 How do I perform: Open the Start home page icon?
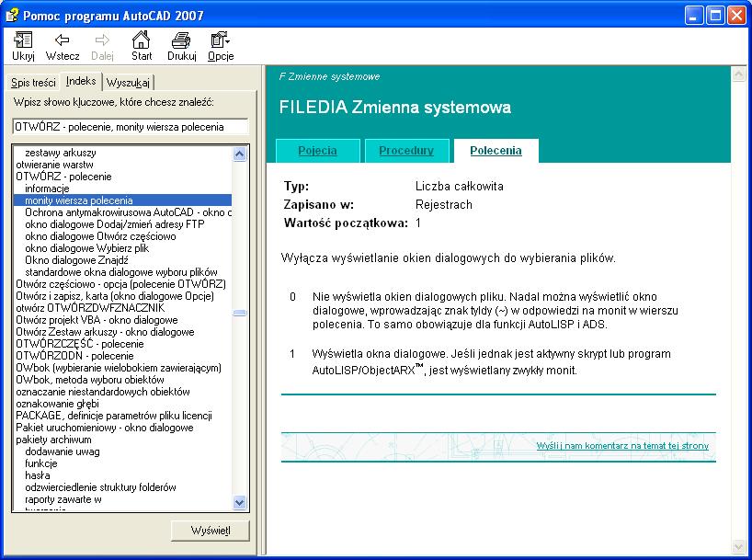coord(142,46)
